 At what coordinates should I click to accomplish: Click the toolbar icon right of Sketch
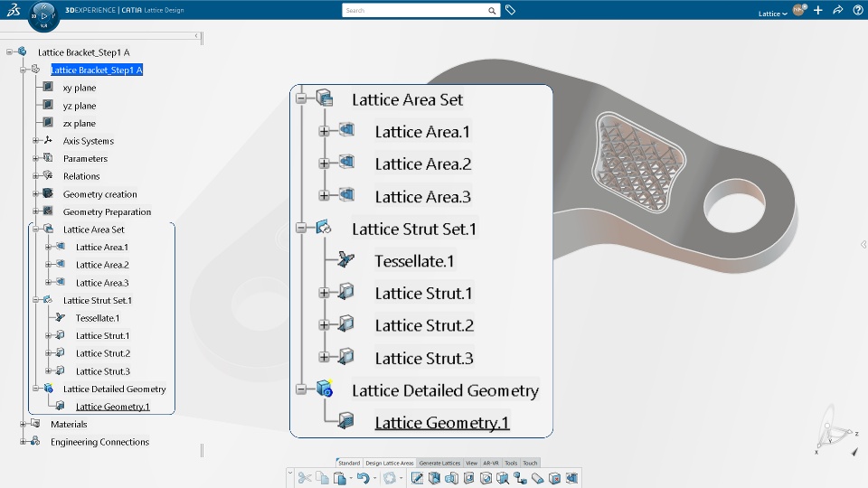pyautogui.click(x=435, y=478)
